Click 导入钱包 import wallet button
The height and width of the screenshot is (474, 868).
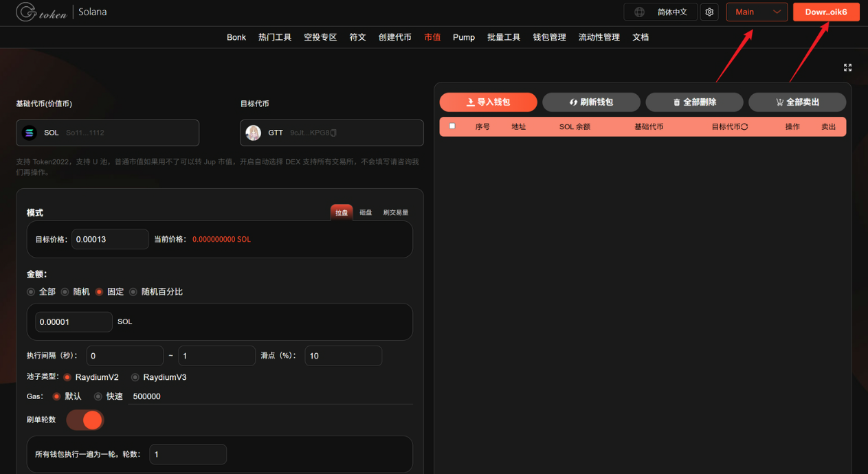pos(489,102)
